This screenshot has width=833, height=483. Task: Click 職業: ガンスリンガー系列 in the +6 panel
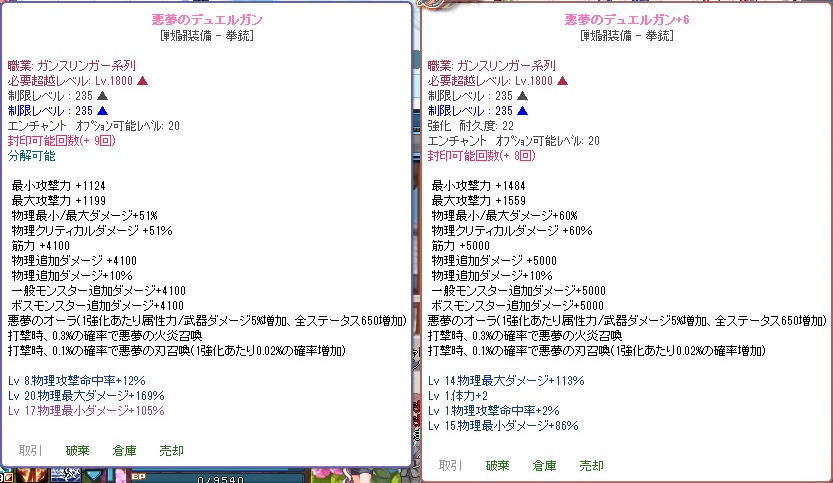491,66
